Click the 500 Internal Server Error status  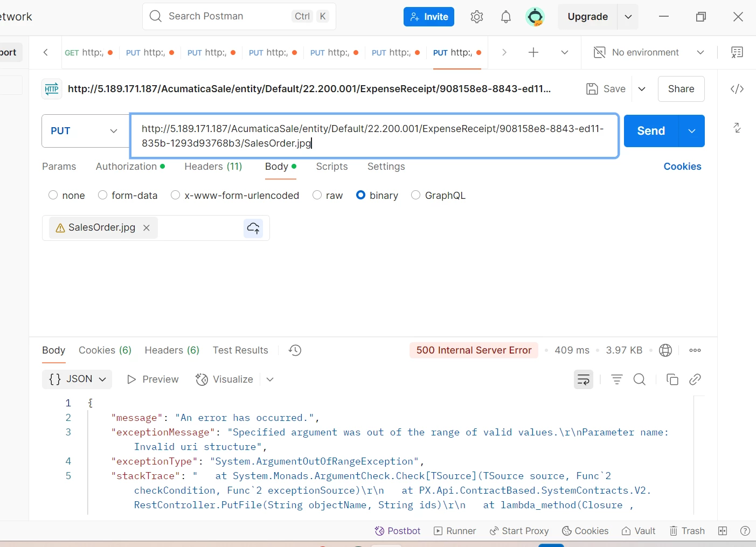[474, 350]
